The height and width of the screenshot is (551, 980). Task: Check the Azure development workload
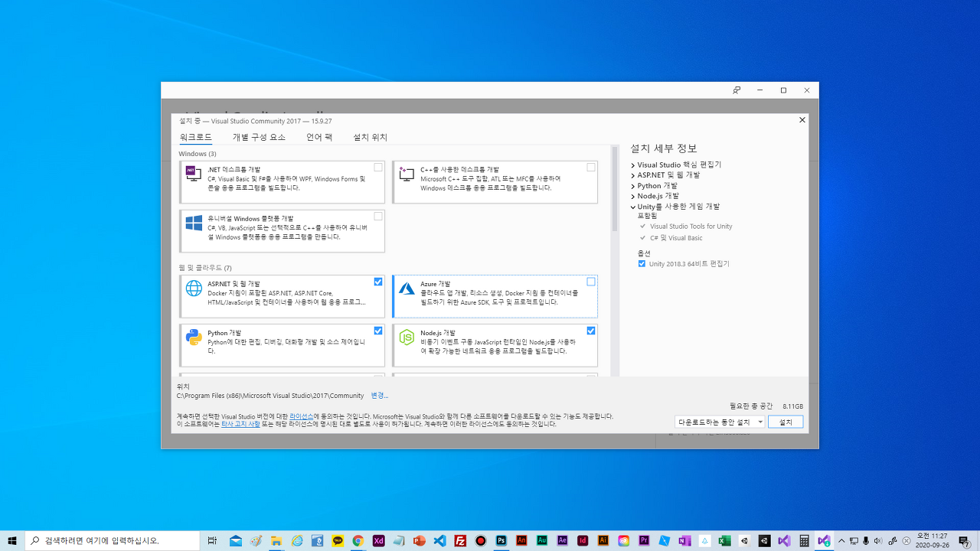click(x=591, y=282)
